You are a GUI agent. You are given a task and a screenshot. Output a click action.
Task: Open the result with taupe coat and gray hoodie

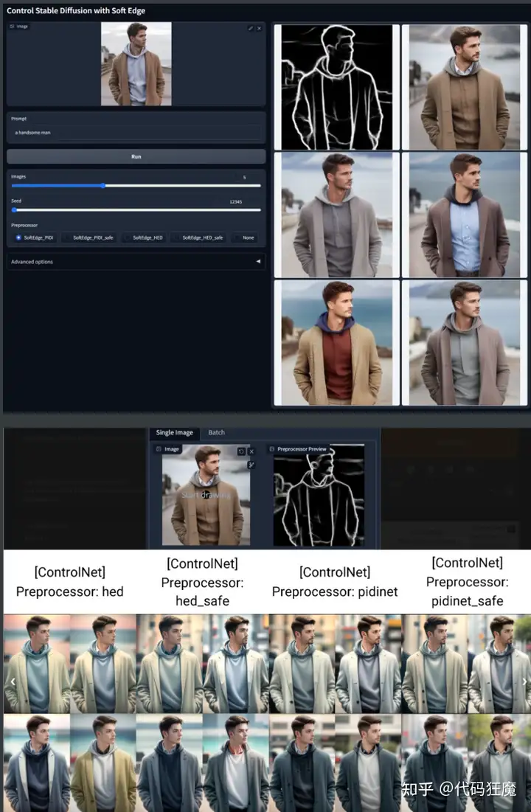tap(465, 342)
